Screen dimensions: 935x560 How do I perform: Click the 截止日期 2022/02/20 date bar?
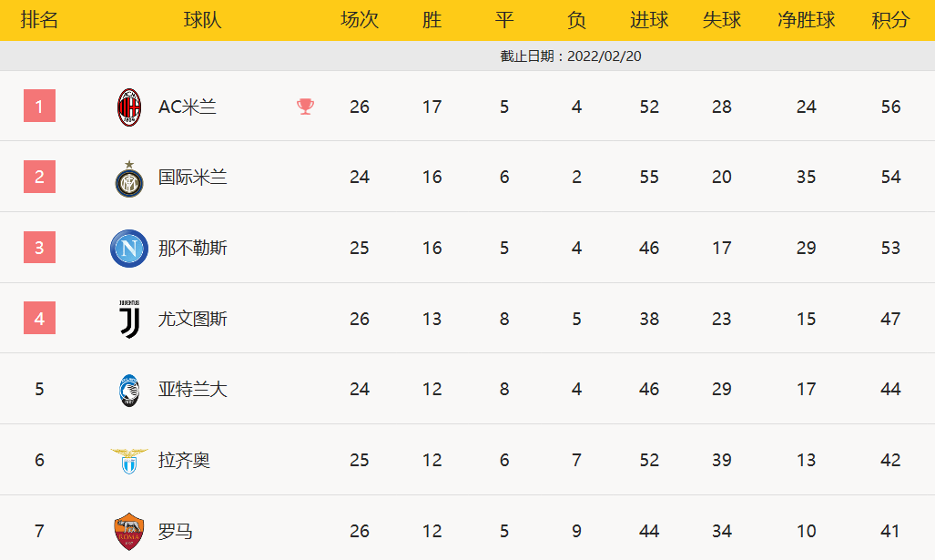571,56
